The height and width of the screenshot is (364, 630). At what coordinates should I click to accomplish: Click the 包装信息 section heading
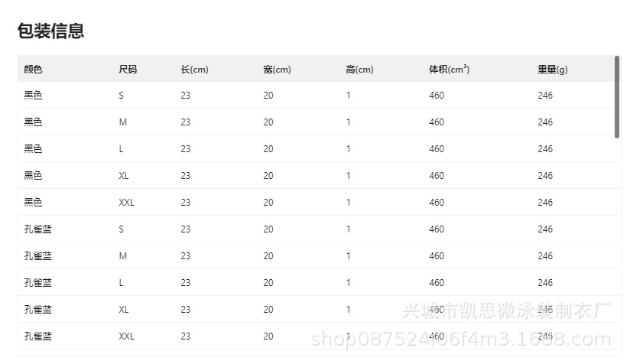[50, 31]
